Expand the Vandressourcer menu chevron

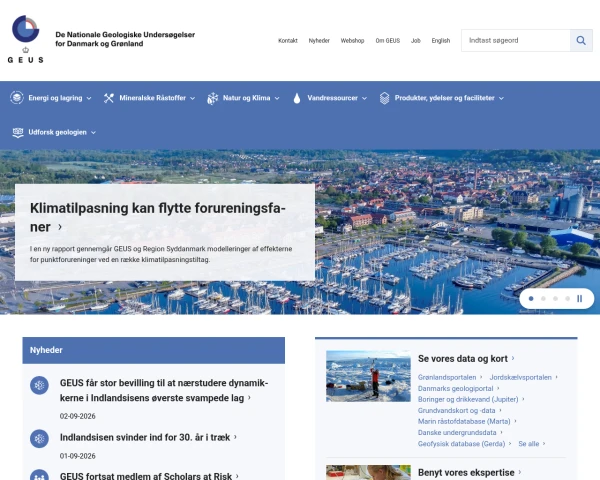[x=364, y=98]
